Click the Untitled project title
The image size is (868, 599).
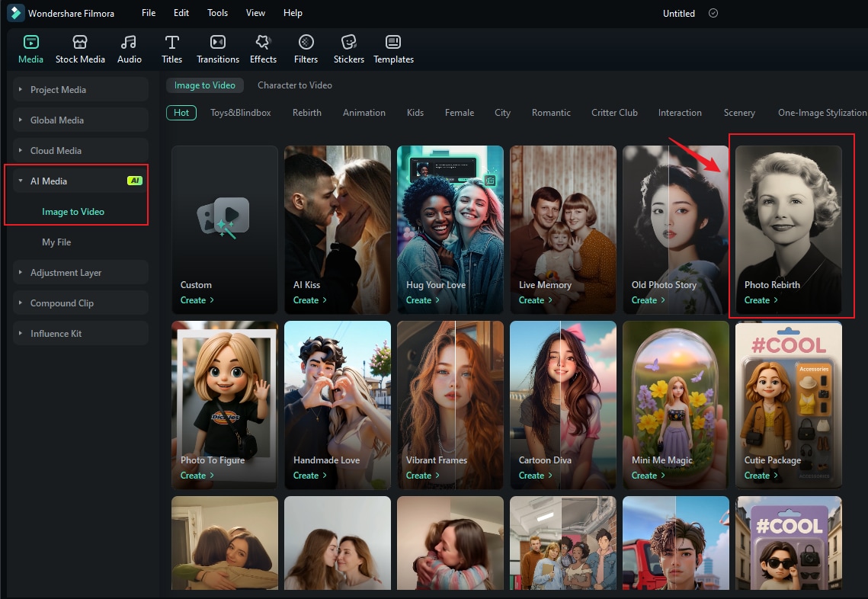click(x=679, y=13)
